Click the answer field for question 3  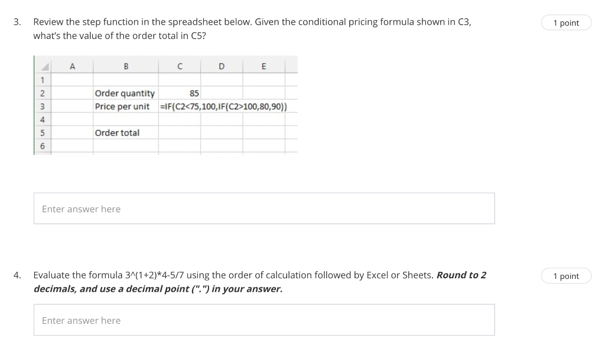pos(264,208)
